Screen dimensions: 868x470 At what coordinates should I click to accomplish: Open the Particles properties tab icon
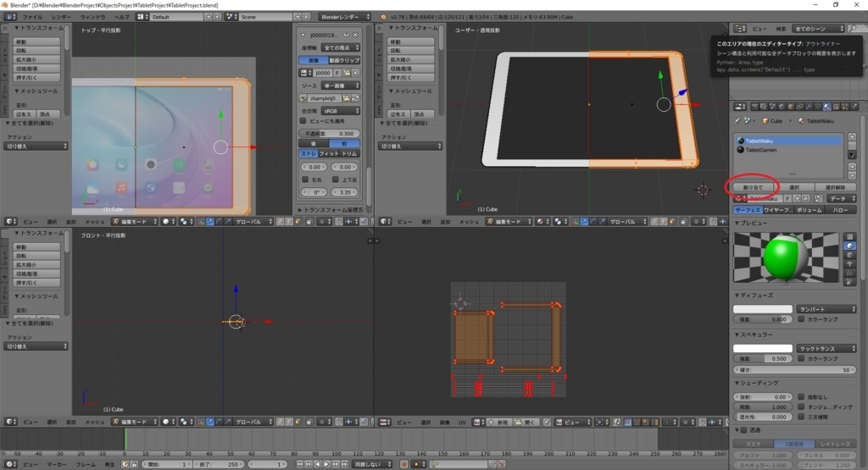point(845,107)
